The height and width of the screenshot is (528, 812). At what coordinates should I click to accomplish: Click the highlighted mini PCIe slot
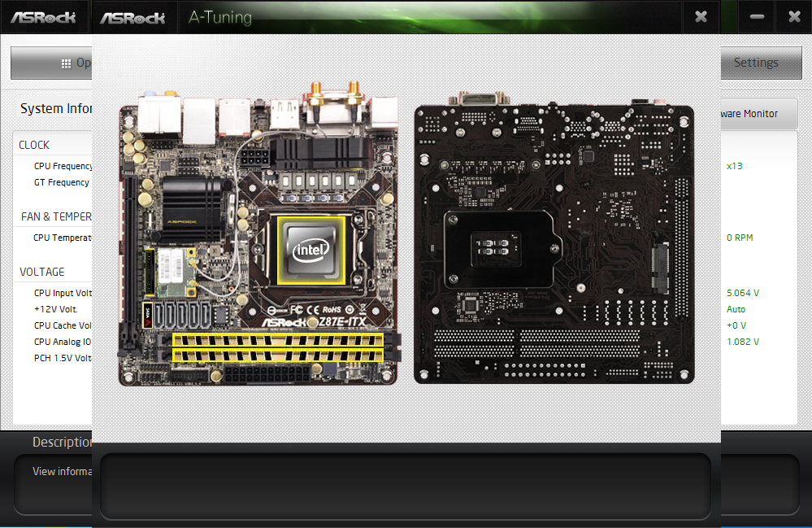click(x=150, y=273)
